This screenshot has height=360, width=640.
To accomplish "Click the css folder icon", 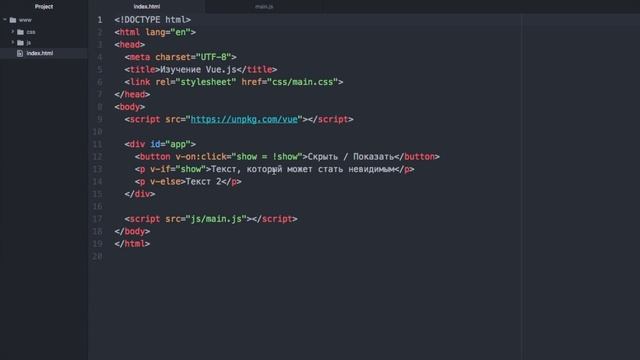I will [20, 32].
